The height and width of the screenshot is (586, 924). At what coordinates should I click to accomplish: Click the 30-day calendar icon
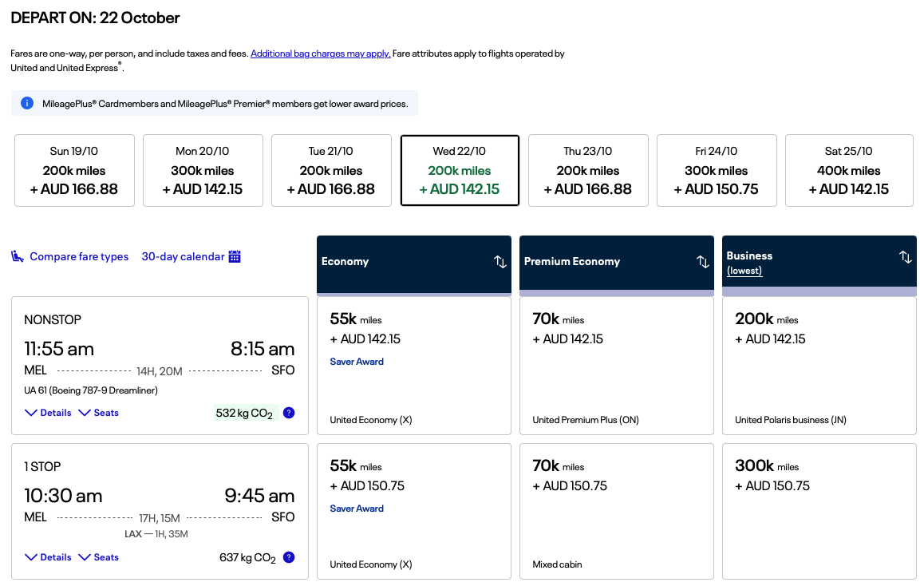(x=235, y=256)
